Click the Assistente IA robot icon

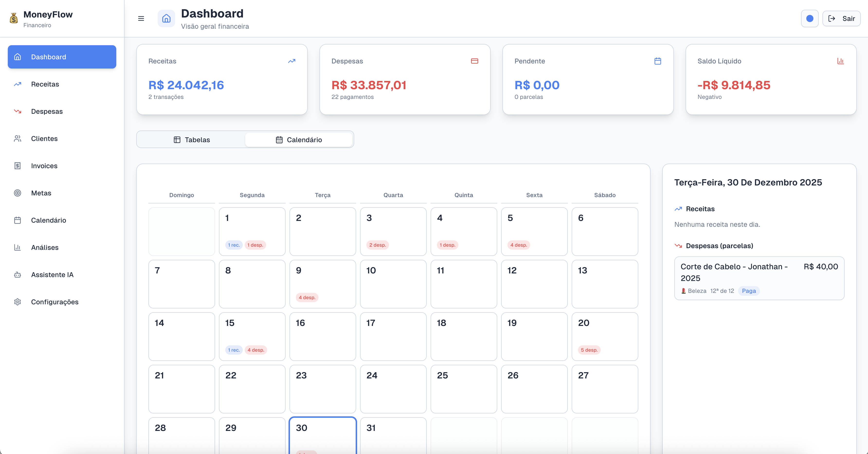(18, 275)
